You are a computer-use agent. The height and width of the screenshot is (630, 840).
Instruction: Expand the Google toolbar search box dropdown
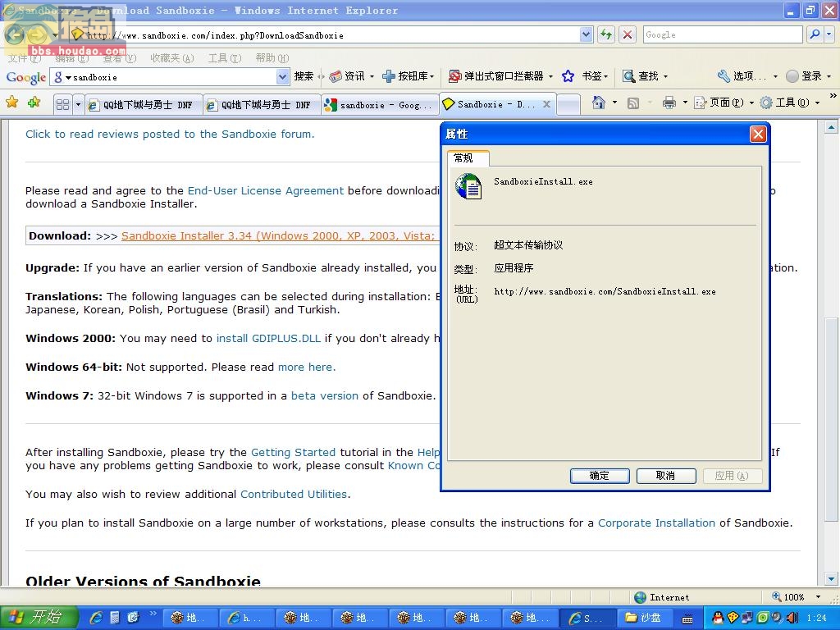[283, 77]
